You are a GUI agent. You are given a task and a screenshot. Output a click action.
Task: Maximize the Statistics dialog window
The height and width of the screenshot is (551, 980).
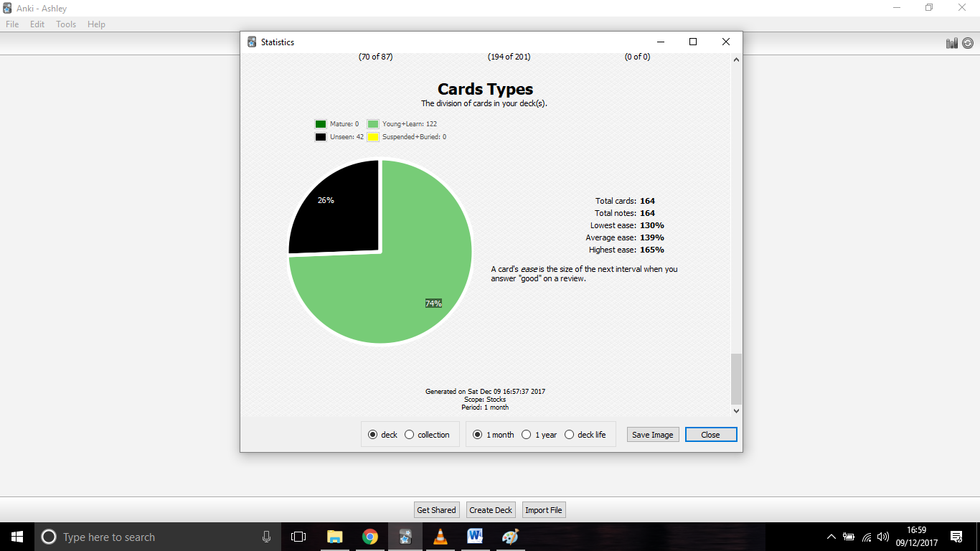tap(693, 42)
